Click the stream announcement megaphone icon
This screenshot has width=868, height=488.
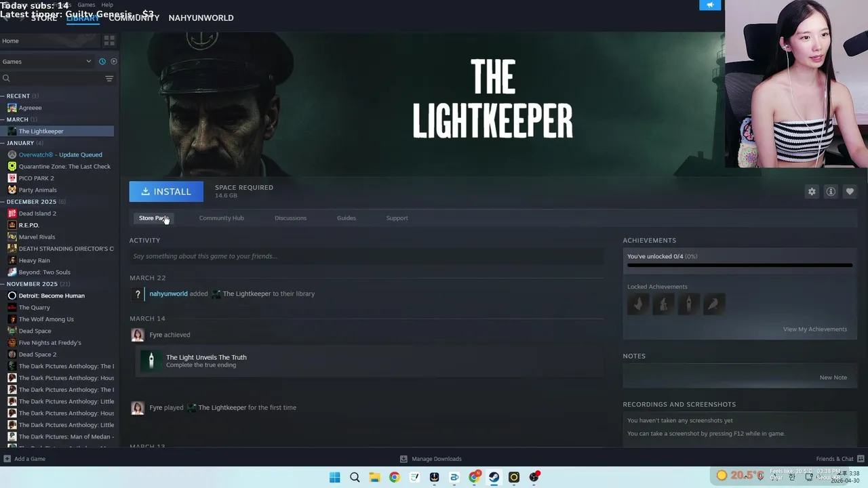pos(710,5)
